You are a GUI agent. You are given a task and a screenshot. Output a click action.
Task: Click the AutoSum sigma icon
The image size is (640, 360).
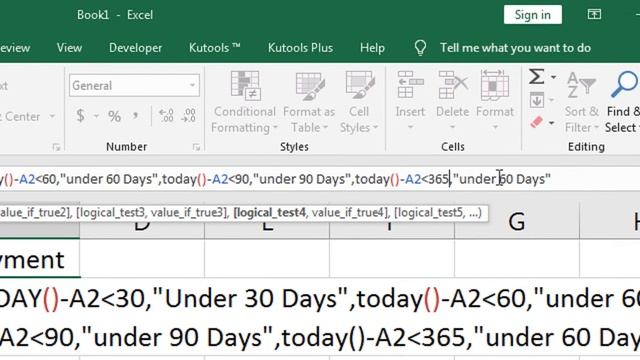point(536,76)
